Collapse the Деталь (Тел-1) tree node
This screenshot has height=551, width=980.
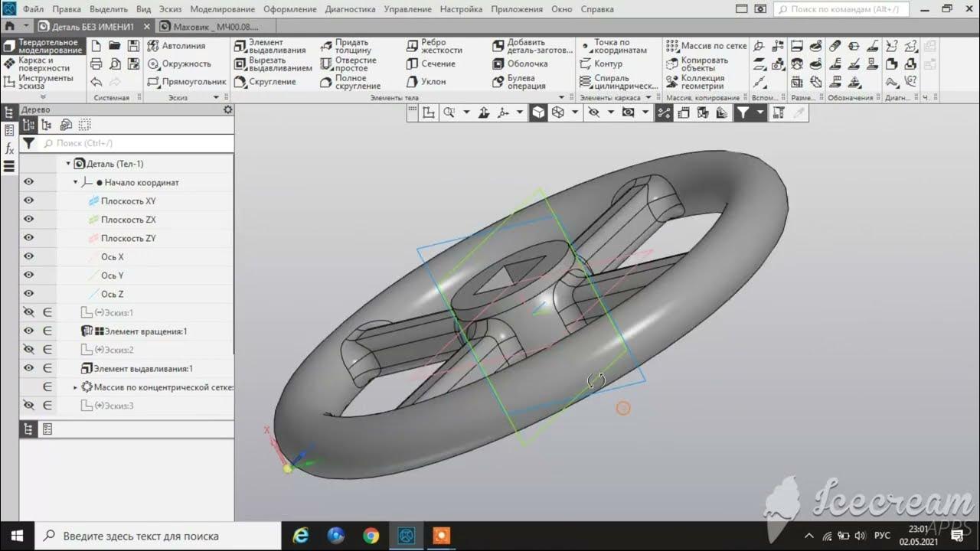click(68, 164)
